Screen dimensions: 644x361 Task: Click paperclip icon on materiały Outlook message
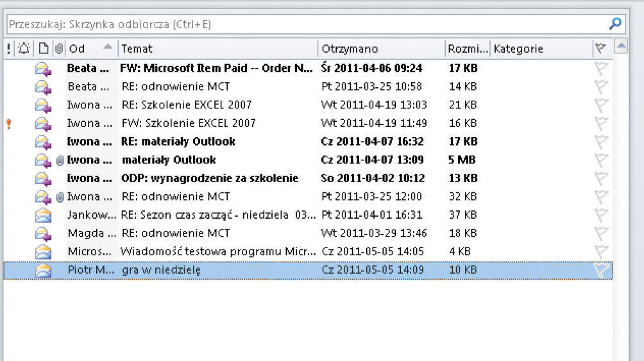point(60,160)
